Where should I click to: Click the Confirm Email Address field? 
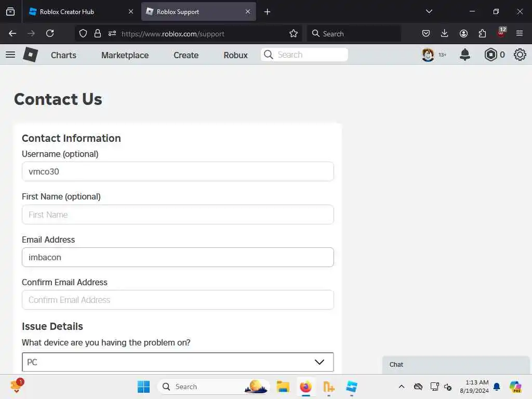(x=178, y=300)
